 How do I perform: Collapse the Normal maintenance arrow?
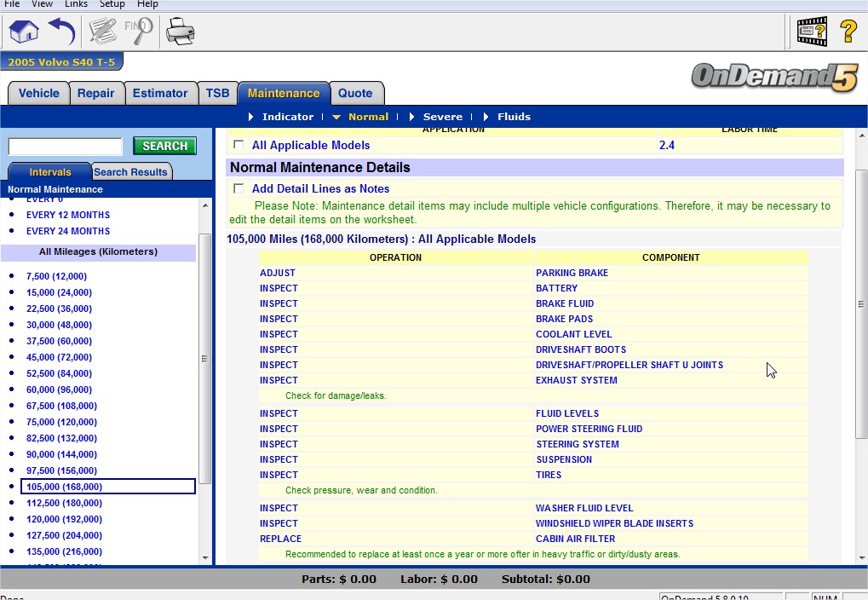pos(336,117)
